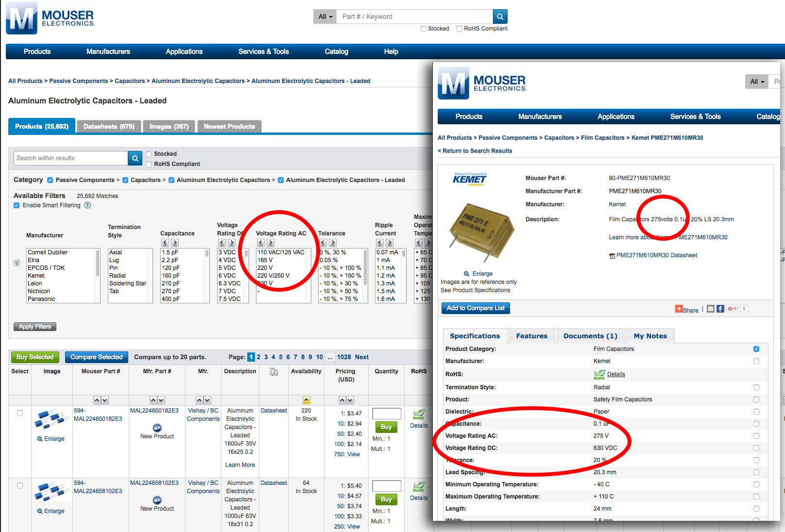
Task: Tick the Stocked checkbox beside search within results
Action: (x=149, y=154)
